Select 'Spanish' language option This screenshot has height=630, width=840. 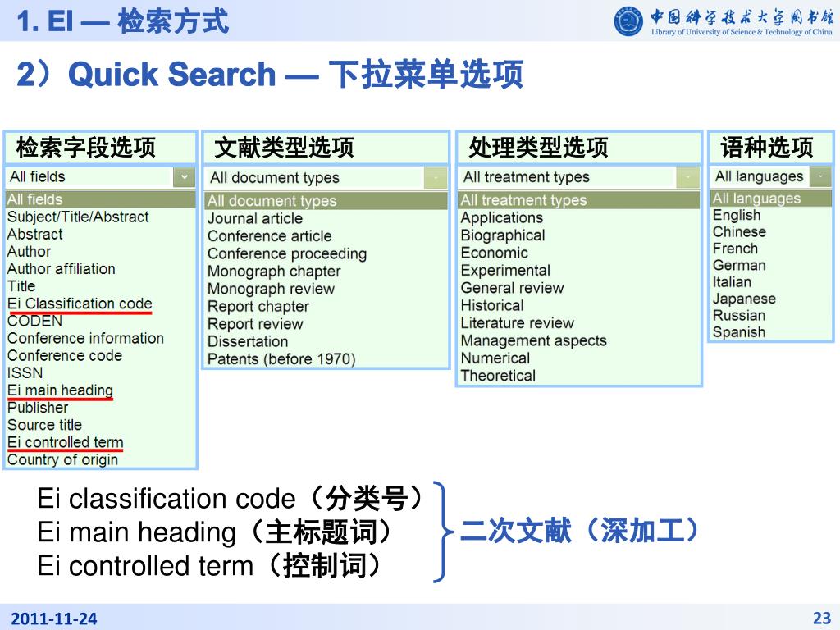(739, 332)
